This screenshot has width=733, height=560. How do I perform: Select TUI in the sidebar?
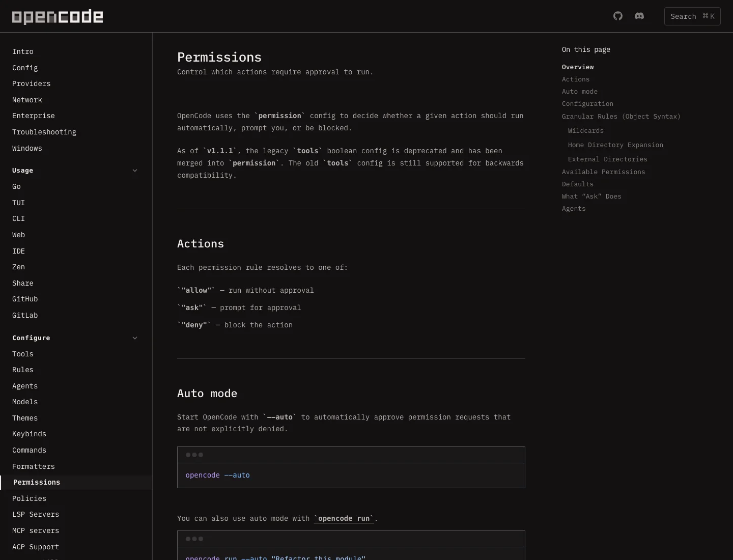tap(18, 203)
